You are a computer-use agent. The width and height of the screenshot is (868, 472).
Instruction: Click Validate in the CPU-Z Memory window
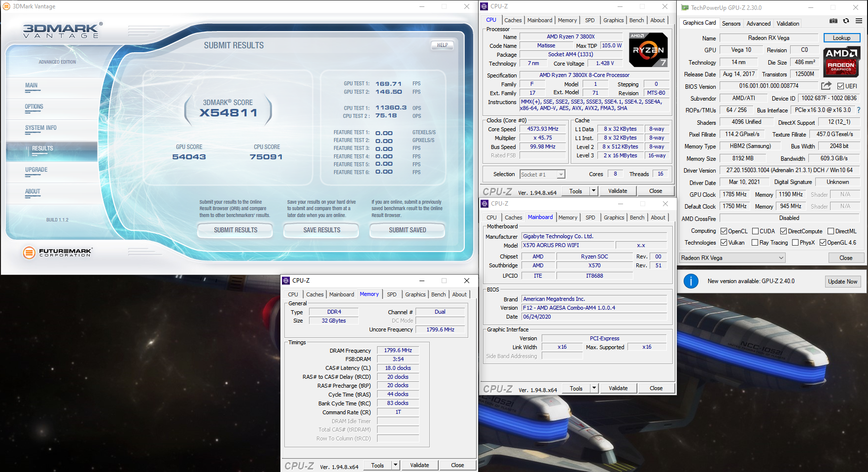tap(419, 465)
